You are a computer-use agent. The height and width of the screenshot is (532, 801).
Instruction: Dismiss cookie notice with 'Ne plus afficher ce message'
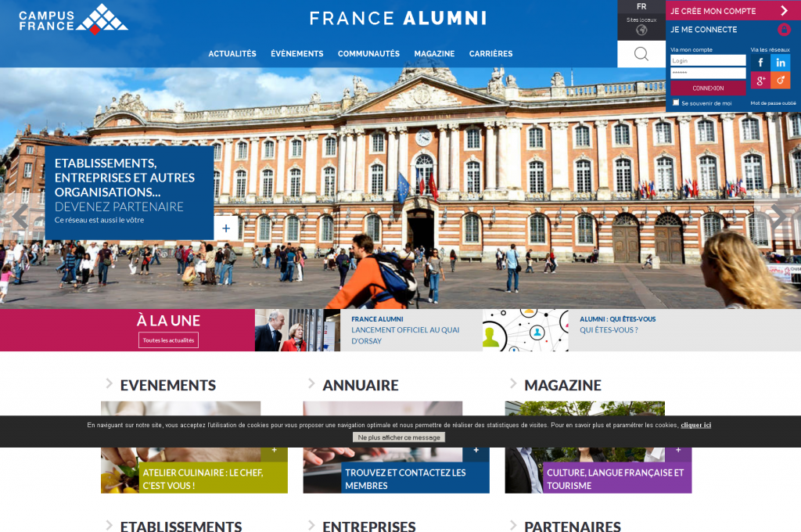[x=399, y=437]
